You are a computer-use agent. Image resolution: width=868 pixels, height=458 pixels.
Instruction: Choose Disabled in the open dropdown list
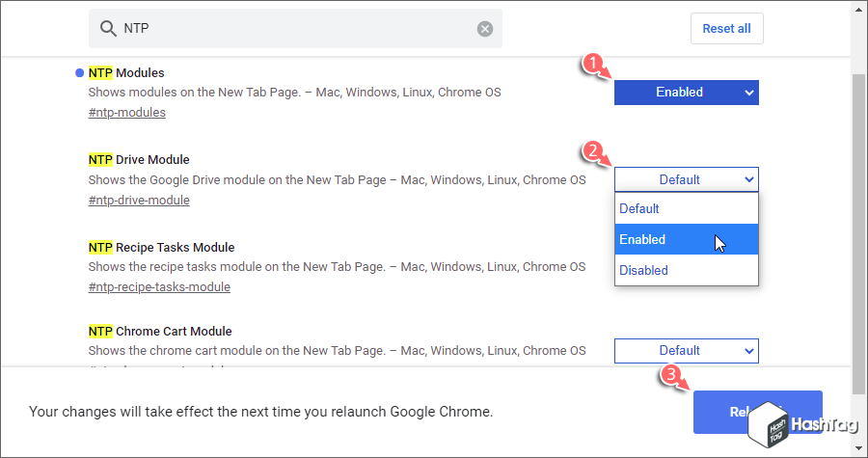687,271
